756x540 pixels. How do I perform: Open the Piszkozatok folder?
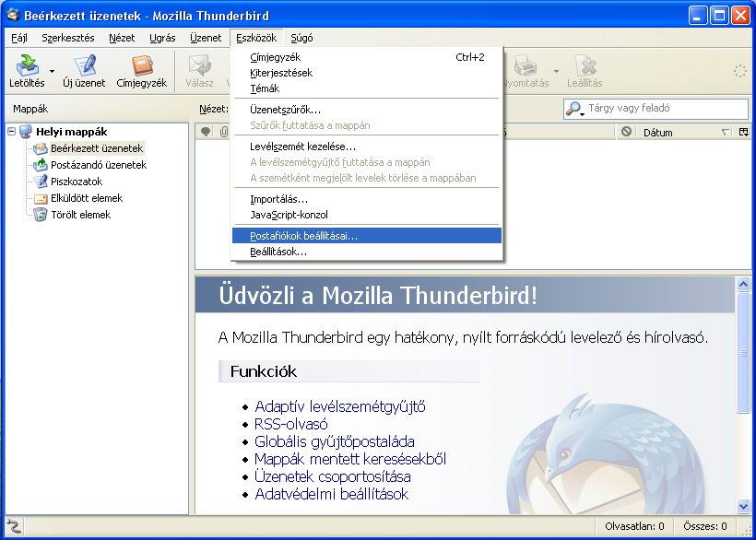[77, 182]
